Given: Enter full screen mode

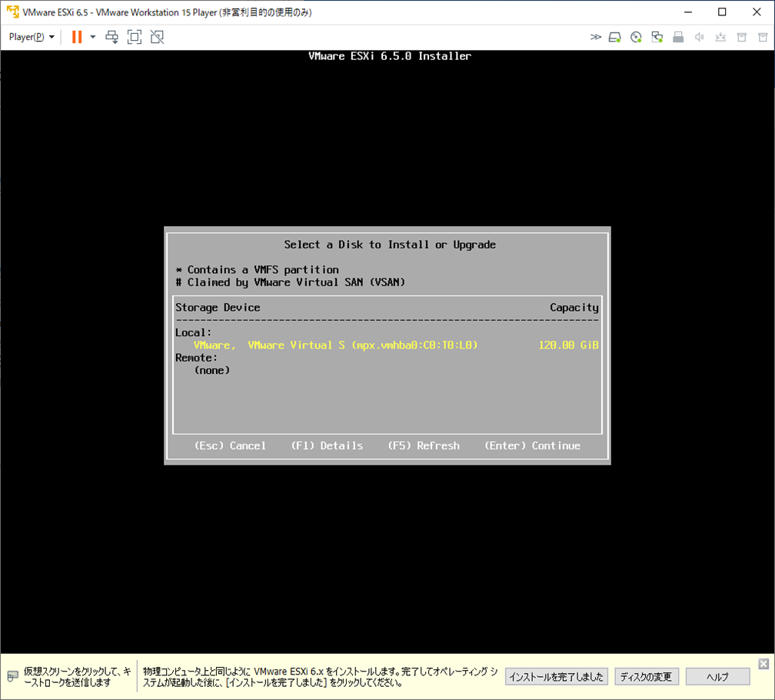Looking at the screenshot, I should coord(135,37).
